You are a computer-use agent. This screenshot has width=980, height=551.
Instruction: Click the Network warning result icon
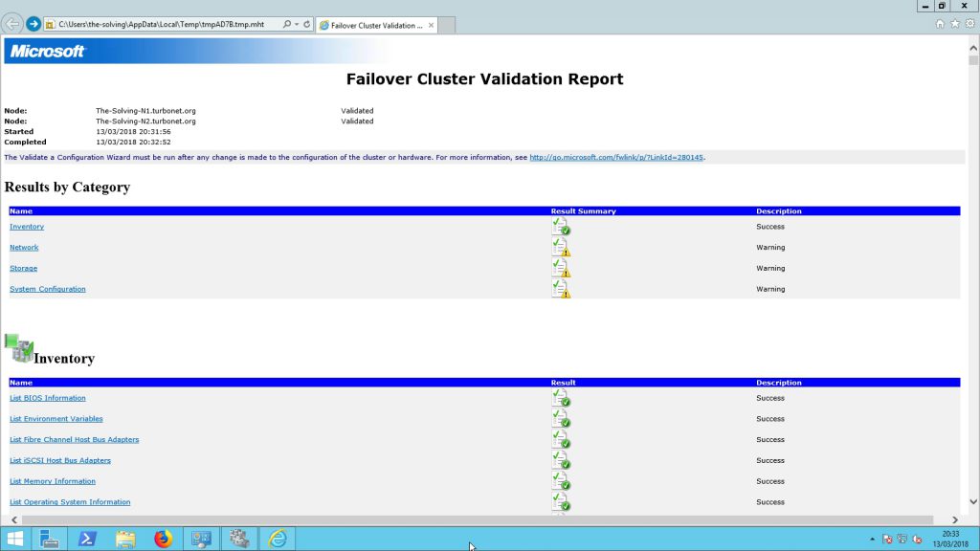coord(561,247)
